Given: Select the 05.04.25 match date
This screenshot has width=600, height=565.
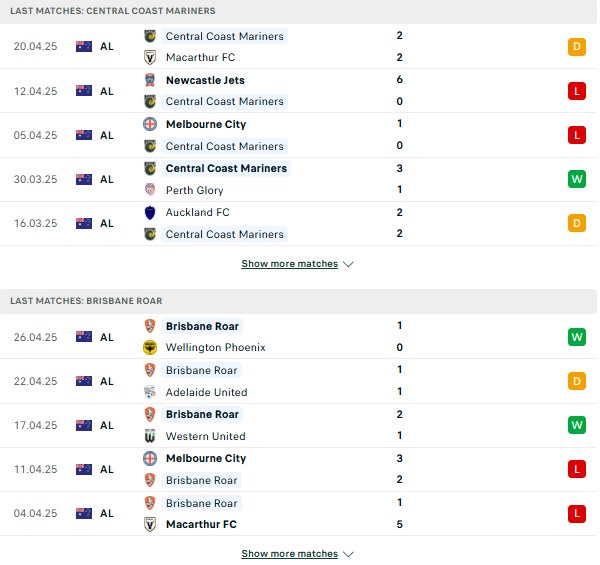Looking at the screenshot, I should click(x=35, y=135).
